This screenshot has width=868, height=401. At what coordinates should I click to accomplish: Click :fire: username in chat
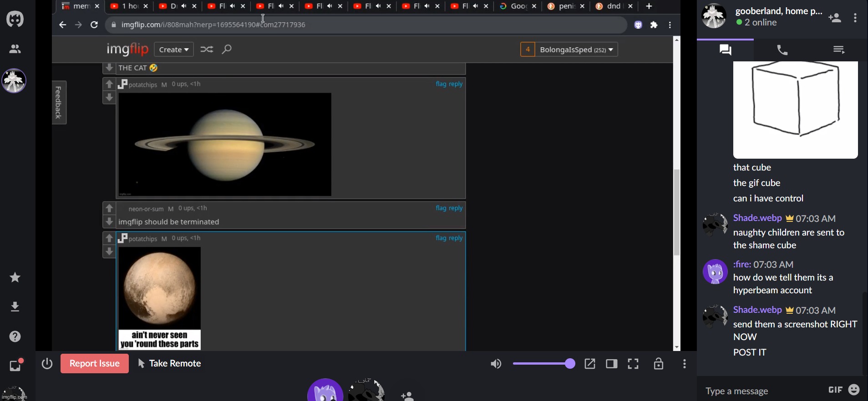742,265
